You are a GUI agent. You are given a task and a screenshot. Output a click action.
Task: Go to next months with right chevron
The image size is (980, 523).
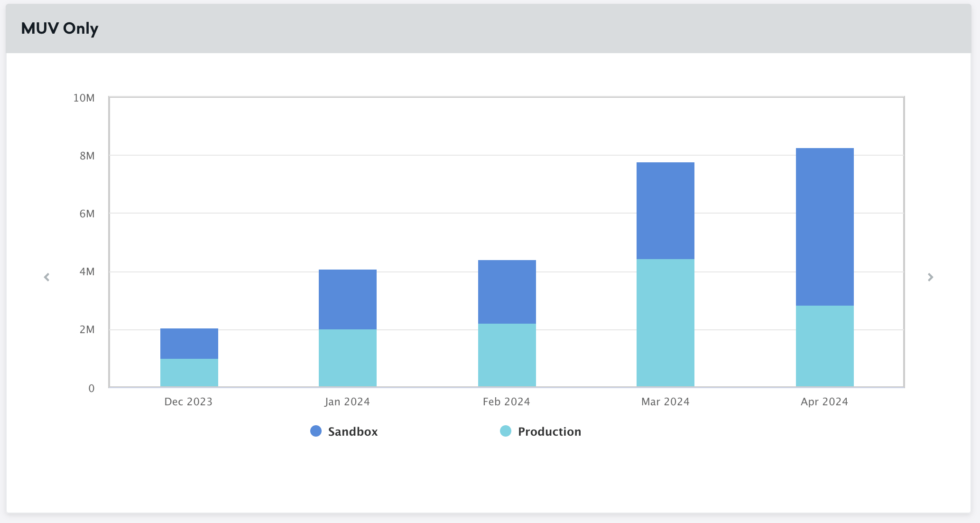[930, 277]
